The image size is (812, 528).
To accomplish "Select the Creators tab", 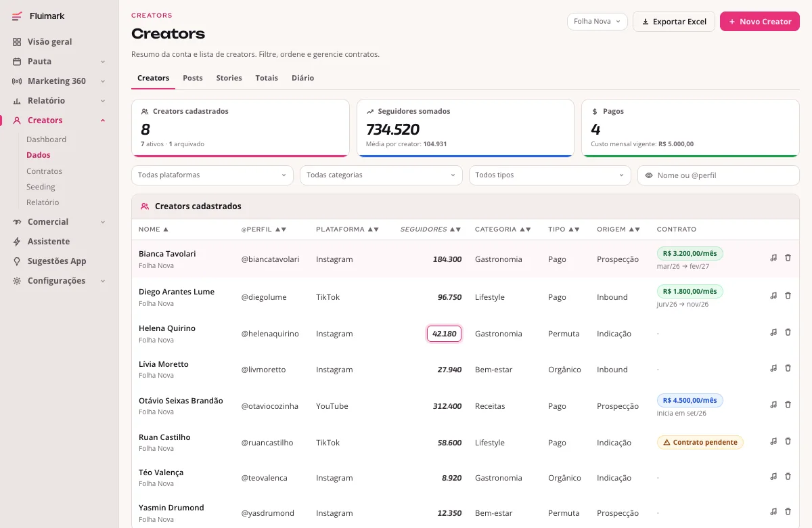I will 154,79.
